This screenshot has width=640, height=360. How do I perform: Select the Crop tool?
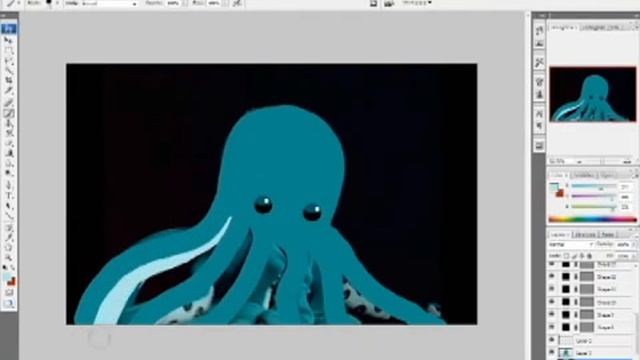click(x=9, y=81)
